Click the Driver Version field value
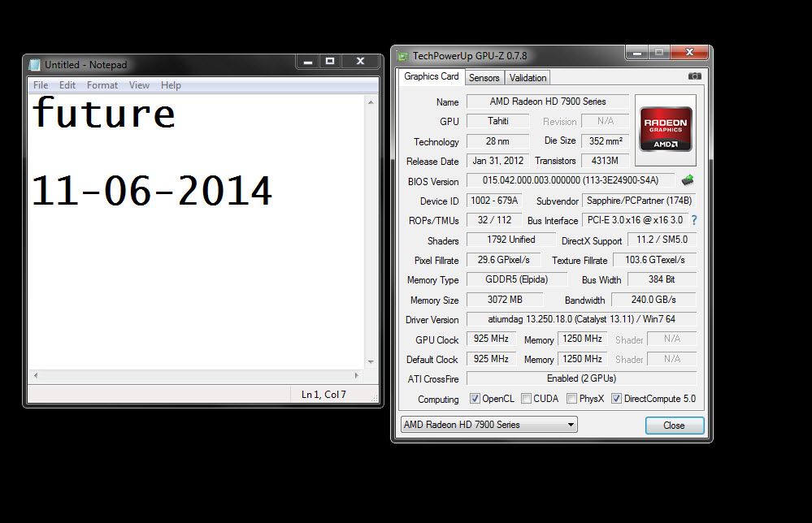This screenshot has height=523, width=812. (581, 319)
